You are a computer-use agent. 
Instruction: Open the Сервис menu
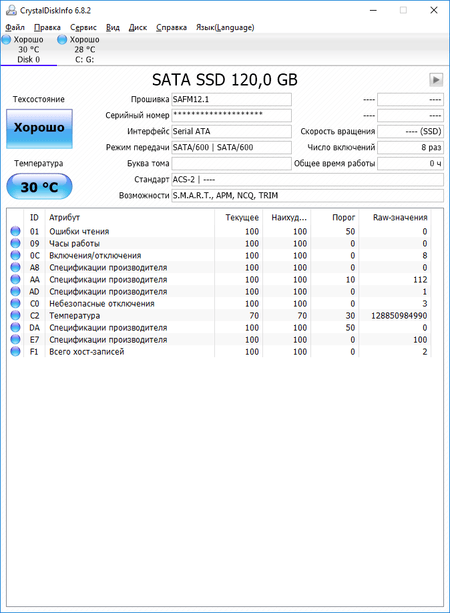[x=83, y=27]
